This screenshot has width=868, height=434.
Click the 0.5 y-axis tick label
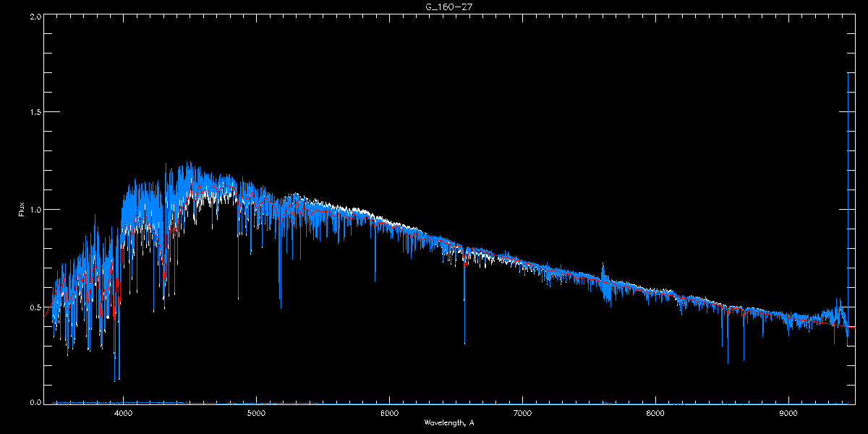point(35,307)
